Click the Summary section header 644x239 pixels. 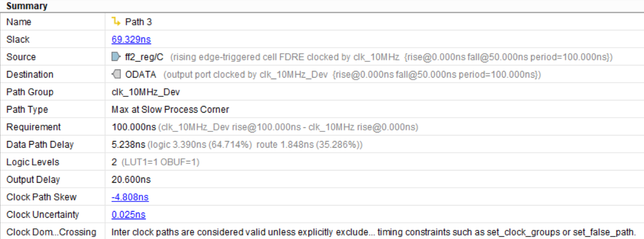(26, 6)
